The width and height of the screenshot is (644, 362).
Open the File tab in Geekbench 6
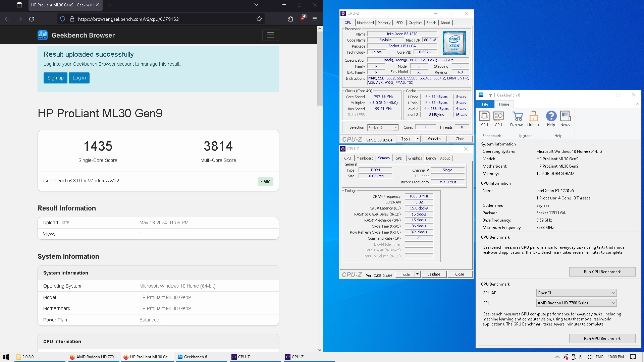[x=485, y=104]
